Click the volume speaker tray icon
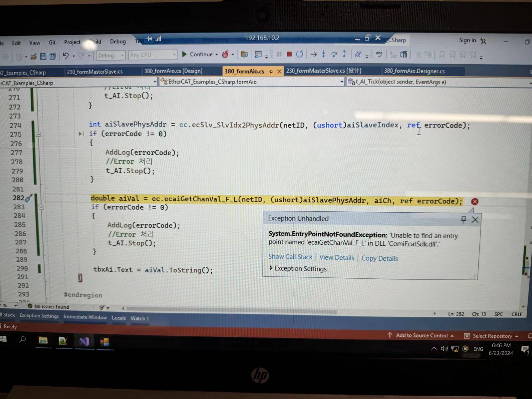 coord(444,349)
